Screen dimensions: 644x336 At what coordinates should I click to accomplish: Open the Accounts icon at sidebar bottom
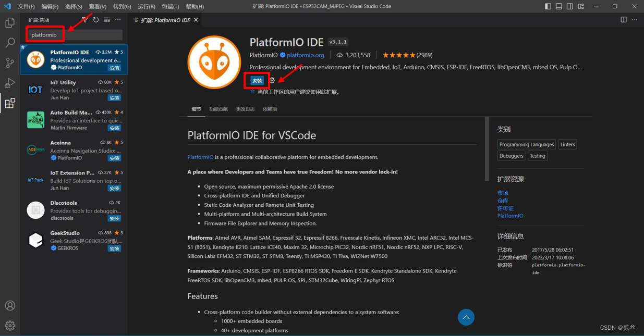pos(9,305)
